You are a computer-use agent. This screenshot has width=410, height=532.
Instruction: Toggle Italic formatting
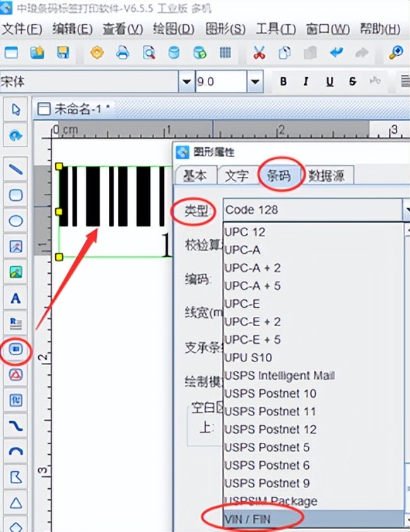point(306,81)
